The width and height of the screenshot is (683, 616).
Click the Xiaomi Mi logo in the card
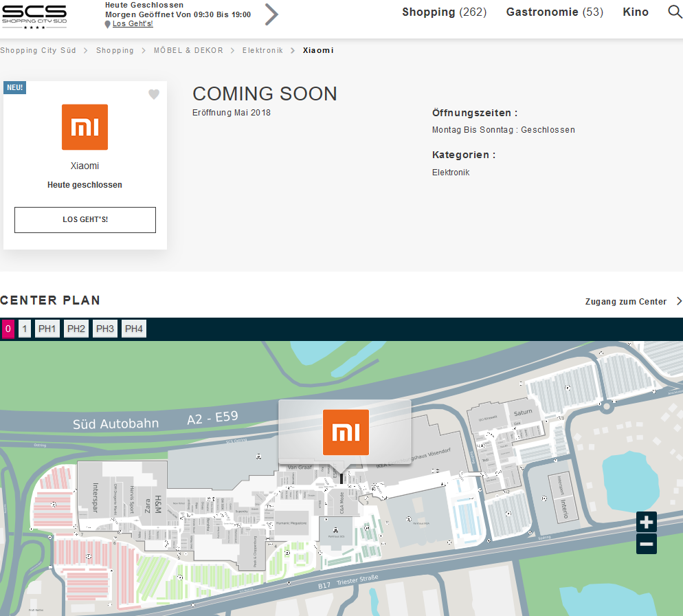[x=85, y=127]
